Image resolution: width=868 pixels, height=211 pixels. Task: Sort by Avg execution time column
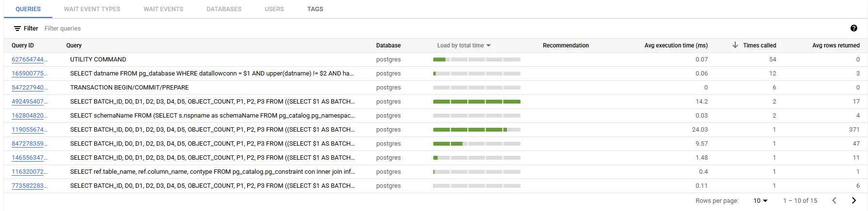pyautogui.click(x=676, y=45)
